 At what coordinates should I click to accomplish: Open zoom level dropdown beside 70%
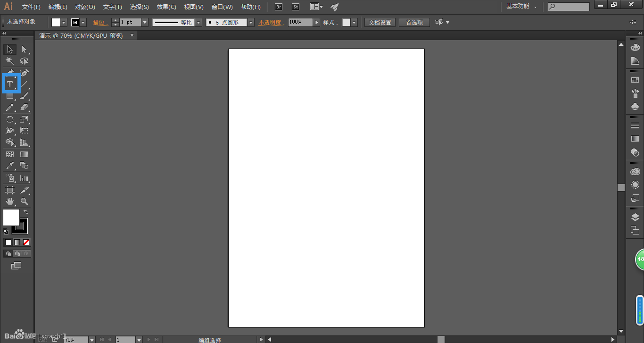click(91, 340)
